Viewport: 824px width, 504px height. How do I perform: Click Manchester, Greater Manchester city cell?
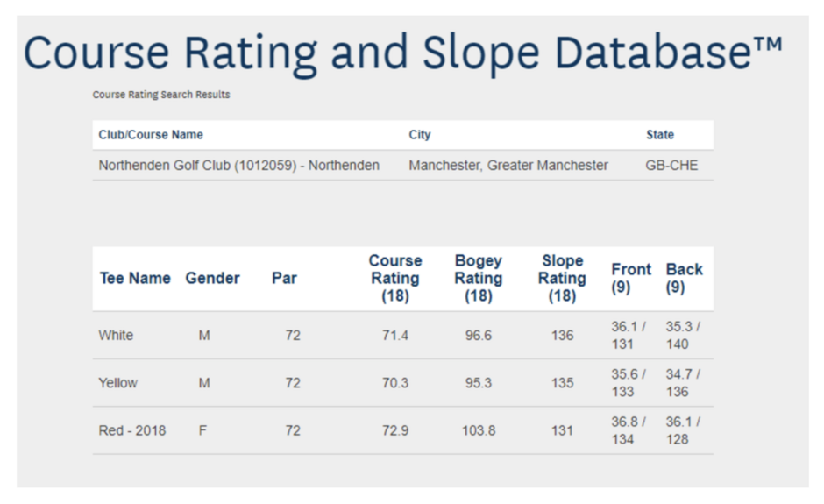tap(508, 165)
